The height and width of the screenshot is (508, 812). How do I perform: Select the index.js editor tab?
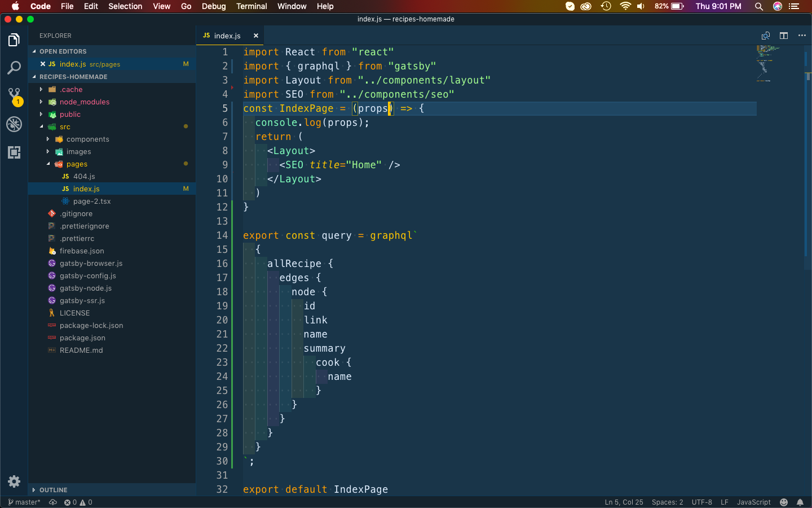tap(231, 36)
